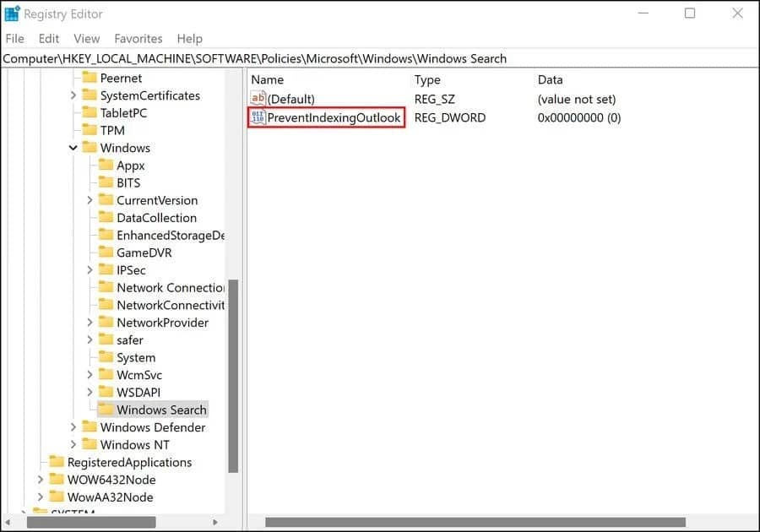Click the Registry Editor icon in title bar
This screenshot has height=532, width=760.
pos(11,14)
